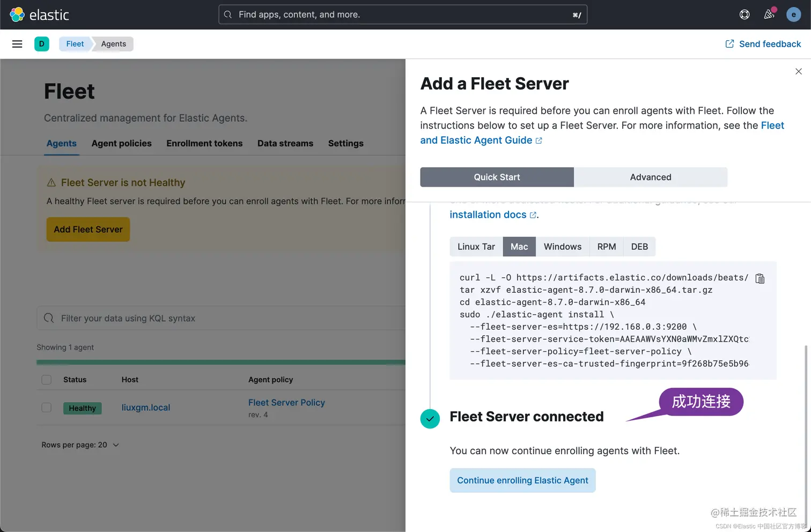Open Rows per page dropdown
This screenshot has height=532, width=811.
80,445
